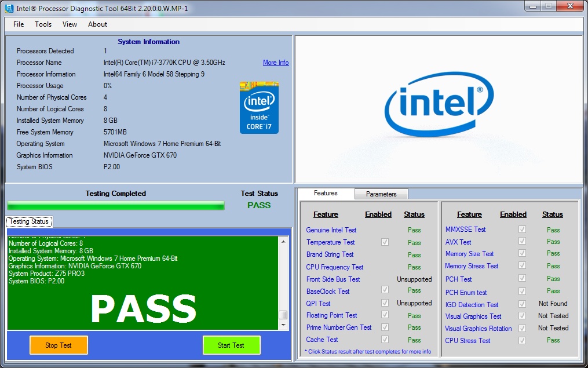Toggle the PCH Enum test checkbox
The width and height of the screenshot is (588, 368).
point(522,291)
